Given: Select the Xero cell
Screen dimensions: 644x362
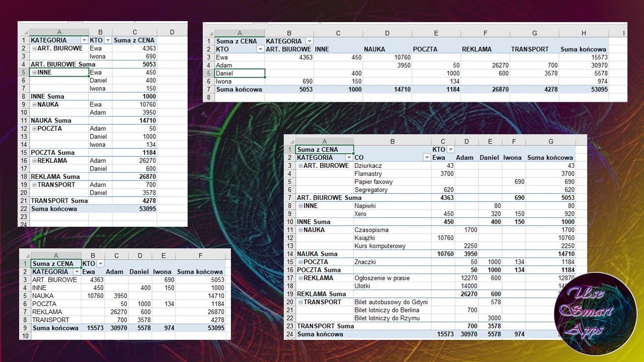Looking at the screenshot, I should [392, 214].
